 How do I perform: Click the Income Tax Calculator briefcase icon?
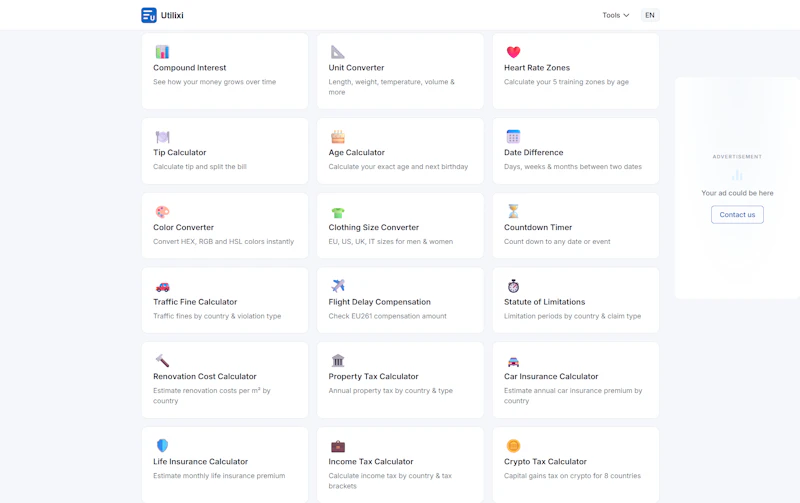(x=338, y=446)
